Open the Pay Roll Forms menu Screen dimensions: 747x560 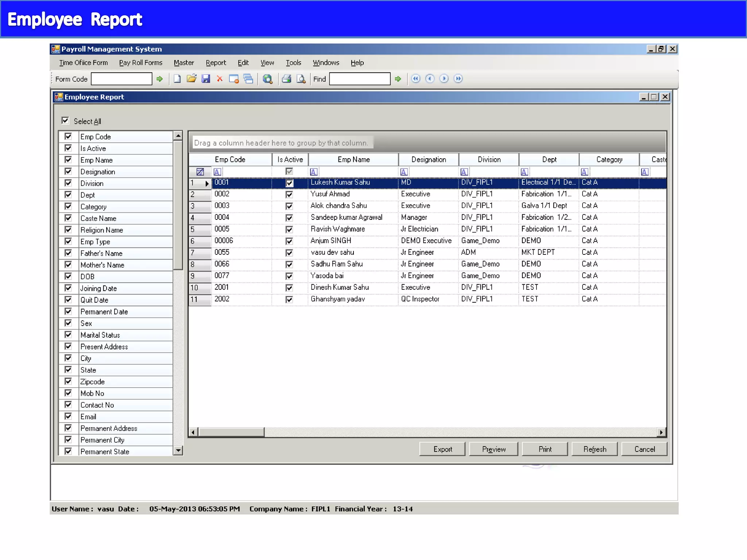[140, 63]
